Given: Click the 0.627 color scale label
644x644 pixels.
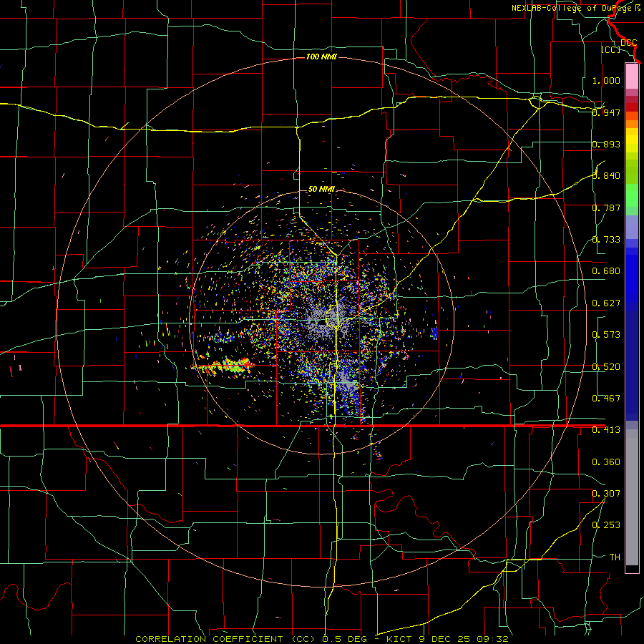Looking at the screenshot, I should (606, 303).
